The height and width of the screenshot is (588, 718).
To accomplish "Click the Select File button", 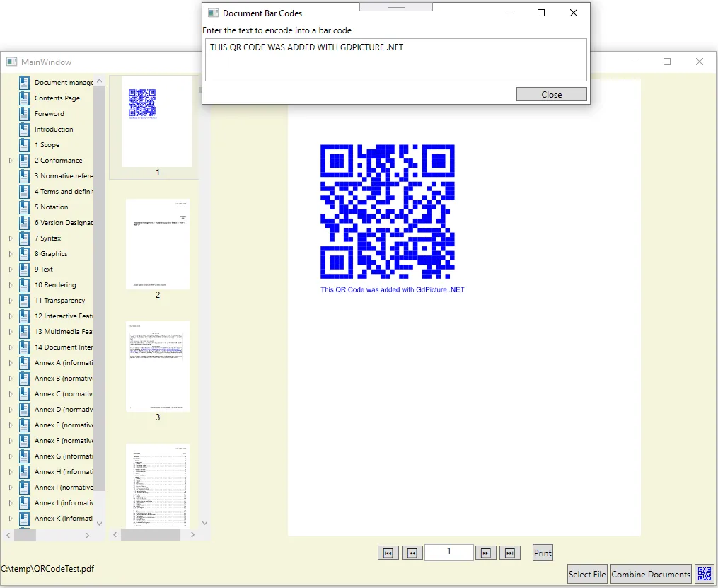I will pyautogui.click(x=587, y=574).
